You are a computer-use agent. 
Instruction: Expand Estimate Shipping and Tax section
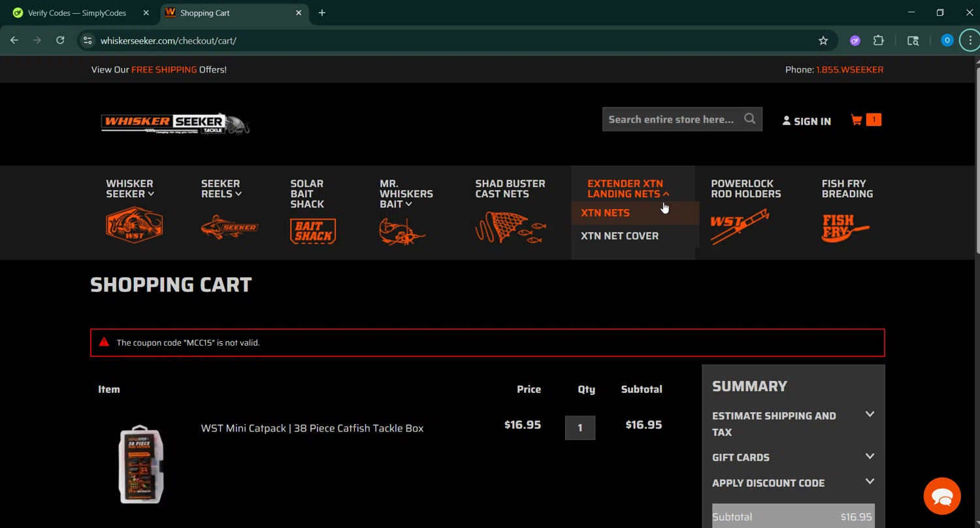tap(793, 423)
